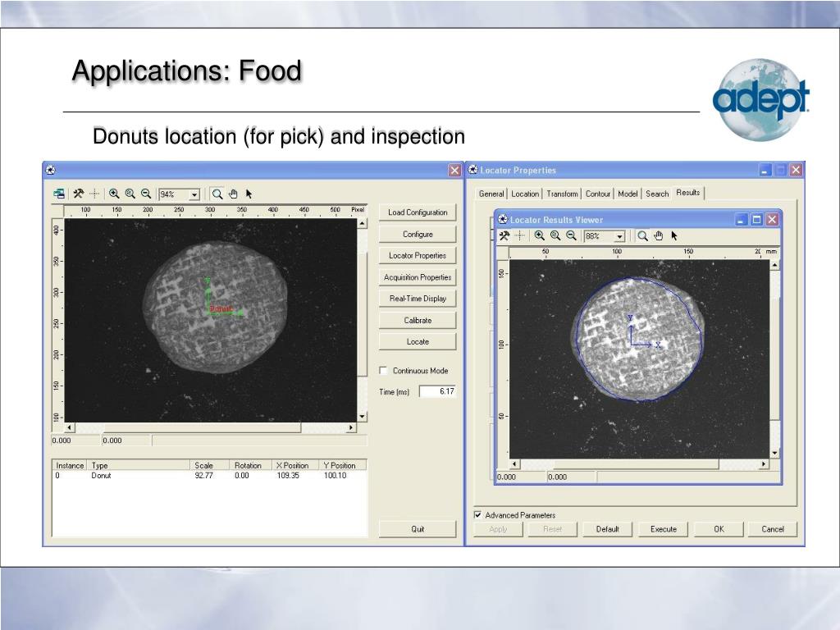This screenshot has height=630, width=840.
Task: Click Y position value 100.10
Action: (x=336, y=475)
